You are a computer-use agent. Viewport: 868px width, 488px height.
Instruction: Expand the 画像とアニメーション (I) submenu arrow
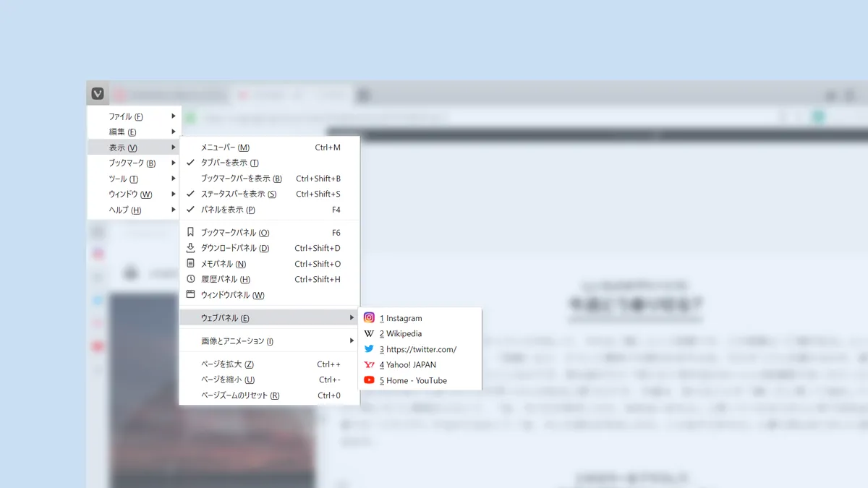[352, 341]
